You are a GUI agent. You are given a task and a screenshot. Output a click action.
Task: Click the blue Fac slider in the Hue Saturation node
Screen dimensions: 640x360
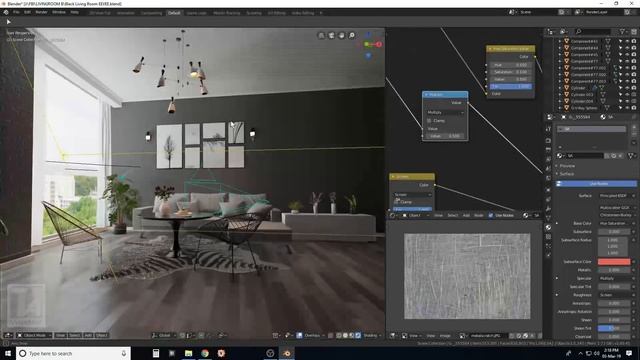point(511,86)
